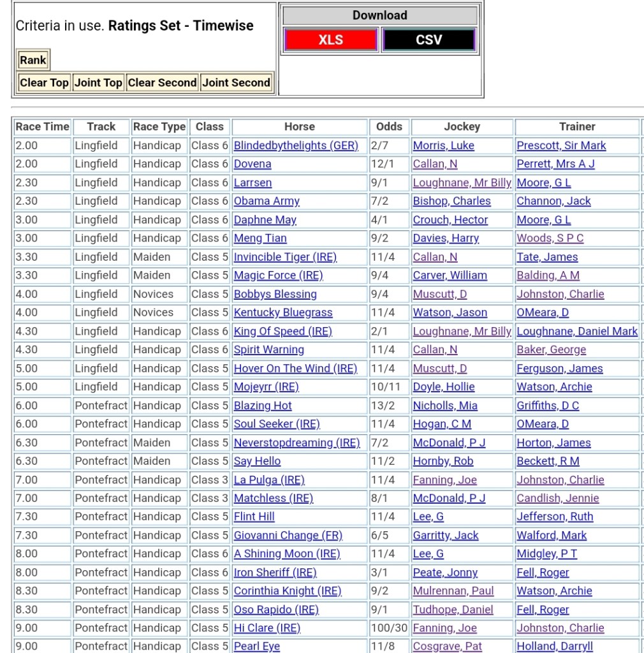This screenshot has height=653, width=644.
Task: Click the Horse column header
Action: pyautogui.click(x=299, y=126)
